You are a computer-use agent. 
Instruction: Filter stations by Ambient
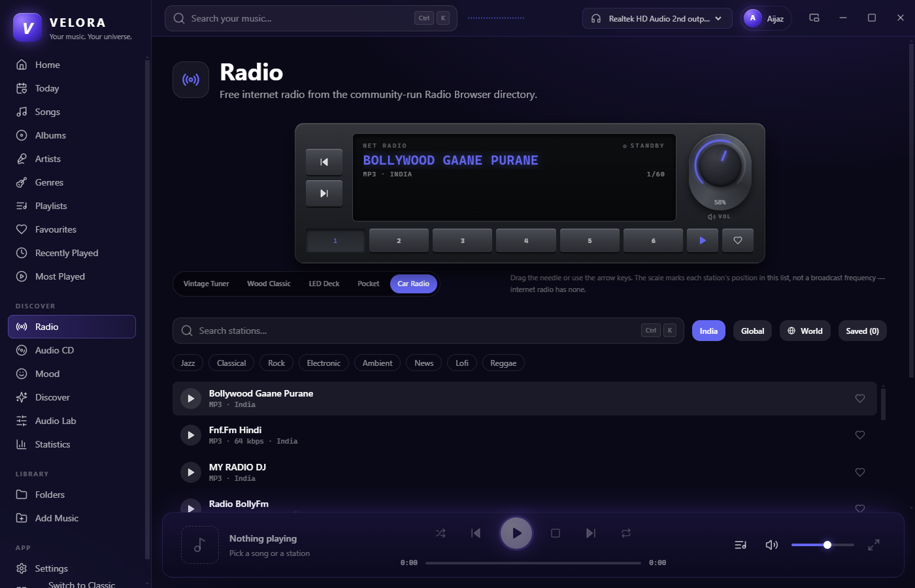[x=378, y=363]
